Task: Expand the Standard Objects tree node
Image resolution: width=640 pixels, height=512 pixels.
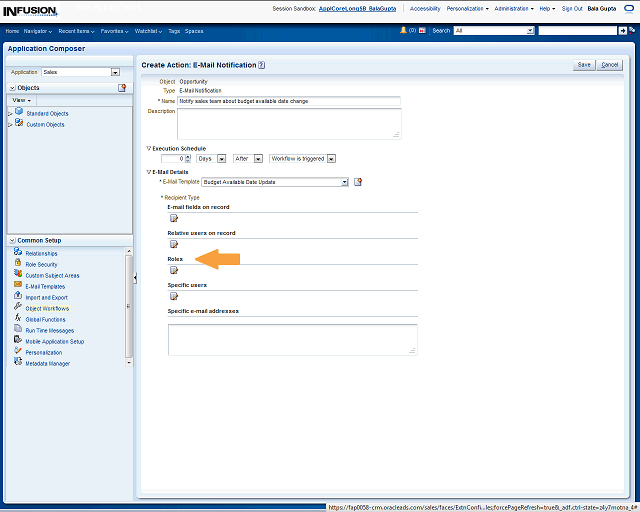Action: [10, 113]
